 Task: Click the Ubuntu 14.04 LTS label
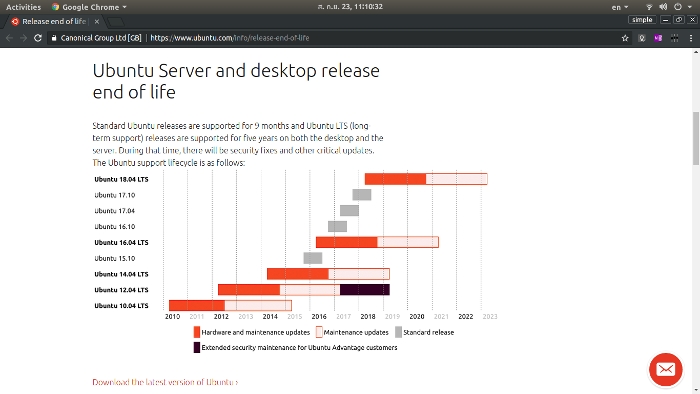point(121,274)
